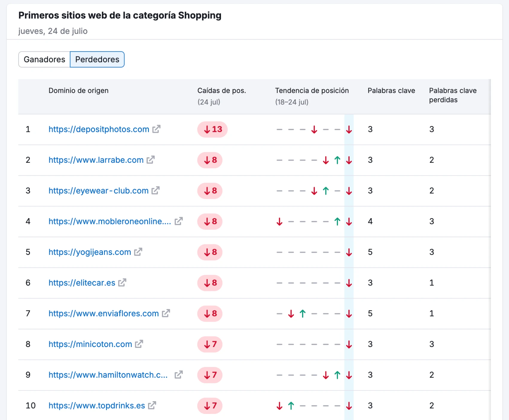Click the external link icon beside topdrinks.es
Image resolution: width=509 pixels, height=420 pixels.
tap(152, 406)
